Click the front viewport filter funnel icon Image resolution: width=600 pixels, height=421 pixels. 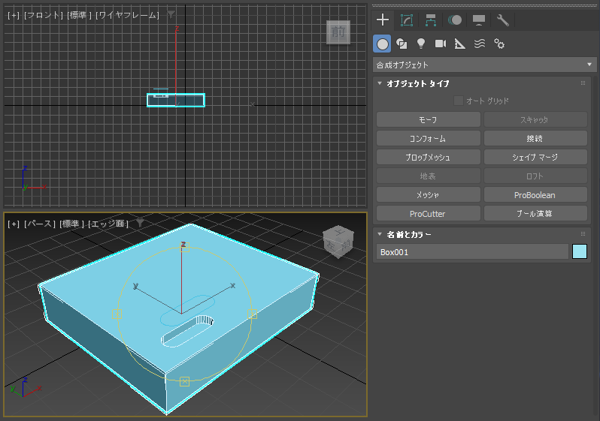(171, 15)
